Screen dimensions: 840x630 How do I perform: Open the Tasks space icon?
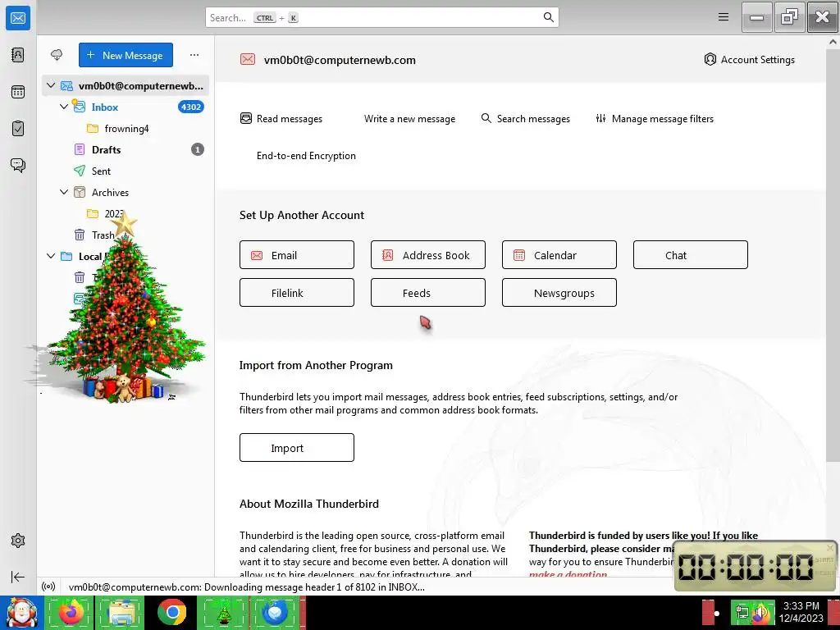[x=18, y=128]
